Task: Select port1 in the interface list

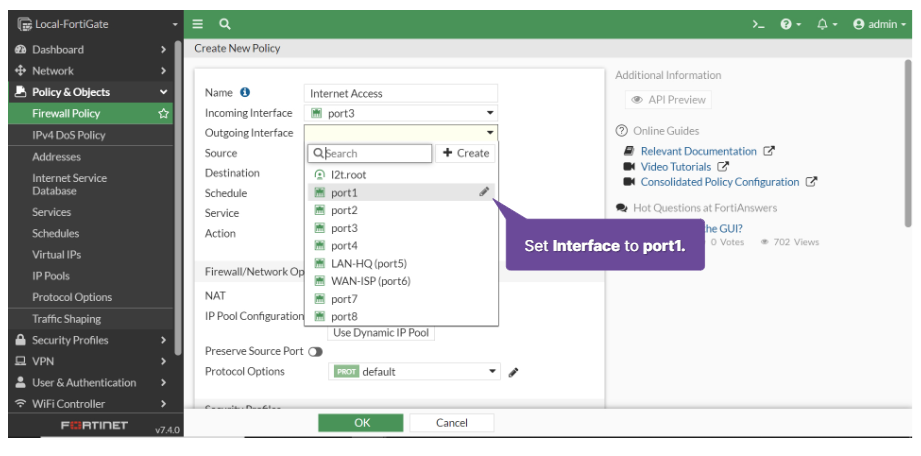Action: pos(401,192)
